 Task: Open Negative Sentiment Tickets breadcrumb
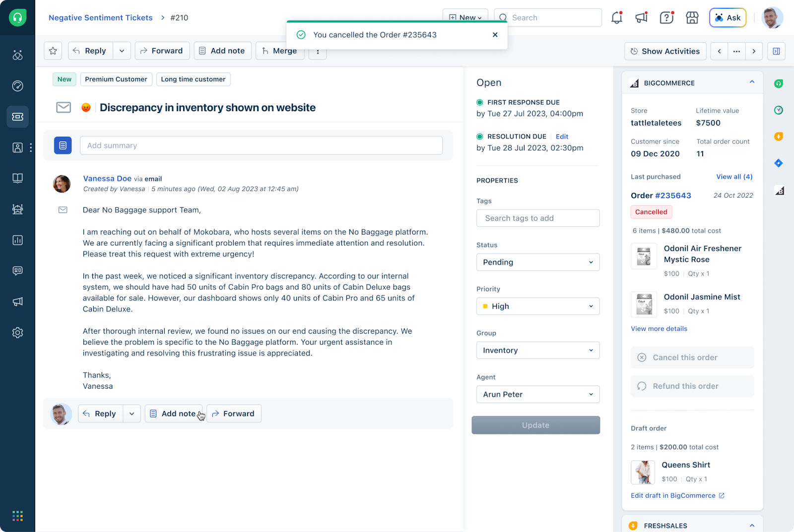(101, 18)
